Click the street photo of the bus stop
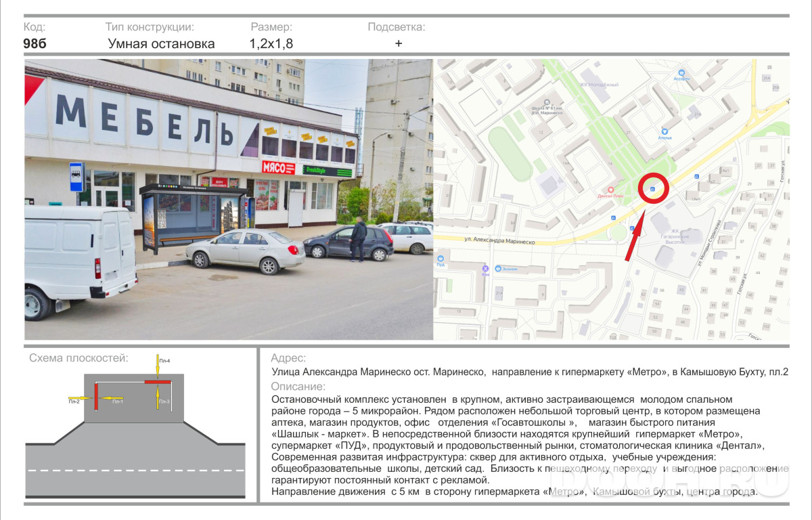 point(229,199)
